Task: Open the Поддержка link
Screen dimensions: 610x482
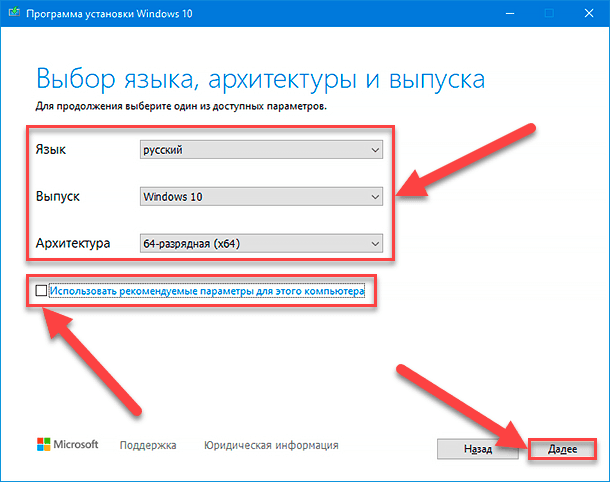Action: click(148, 445)
